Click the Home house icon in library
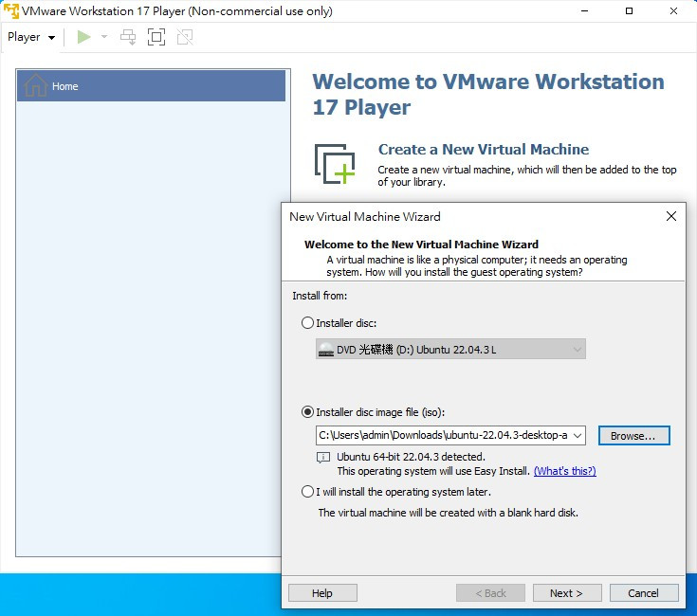The height and width of the screenshot is (616, 697). coord(36,85)
